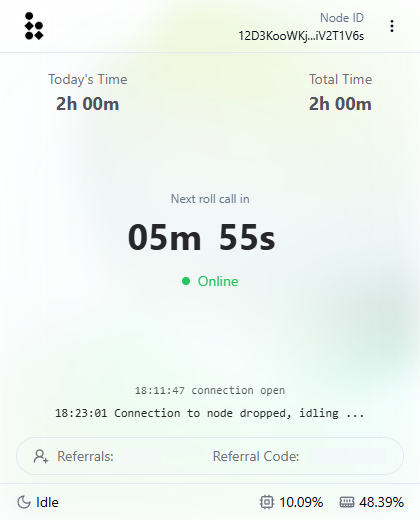The width and height of the screenshot is (420, 520).
Task: Click the blurred referral code field
Action: coord(347,456)
